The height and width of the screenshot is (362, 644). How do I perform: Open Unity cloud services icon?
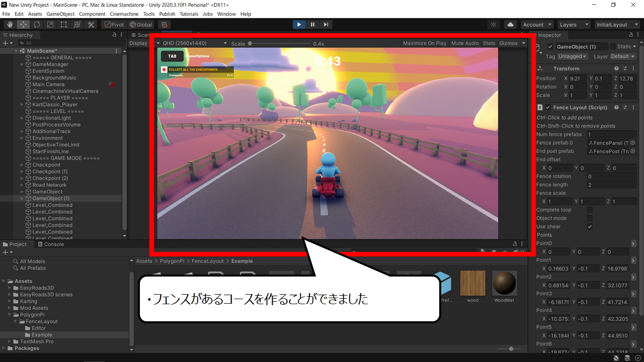tap(511, 25)
